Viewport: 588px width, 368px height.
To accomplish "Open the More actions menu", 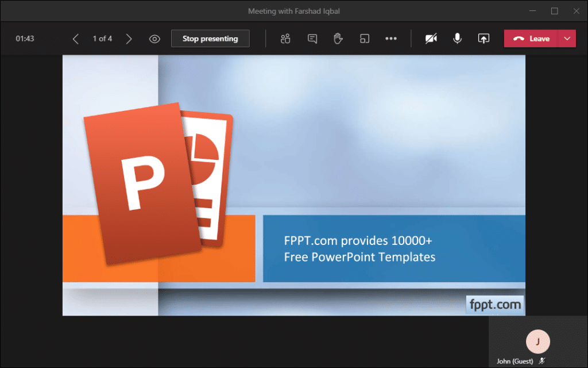I will pos(390,39).
